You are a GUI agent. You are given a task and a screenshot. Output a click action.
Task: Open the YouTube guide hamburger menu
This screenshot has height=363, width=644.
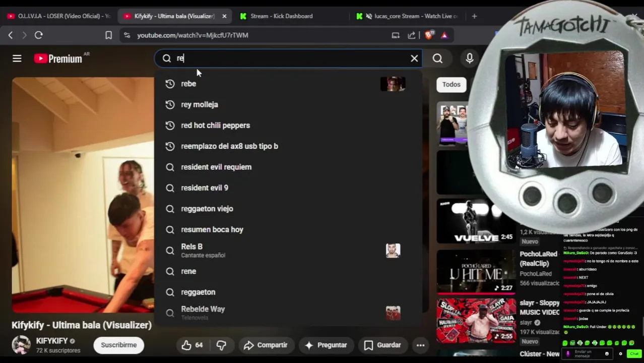pyautogui.click(x=17, y=58)
